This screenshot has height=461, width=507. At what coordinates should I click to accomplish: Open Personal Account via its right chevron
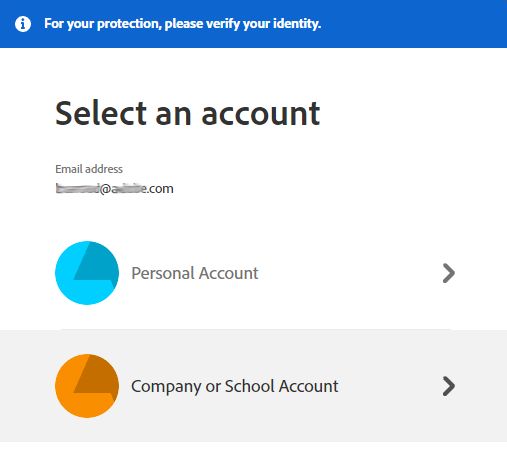point(449,273)
